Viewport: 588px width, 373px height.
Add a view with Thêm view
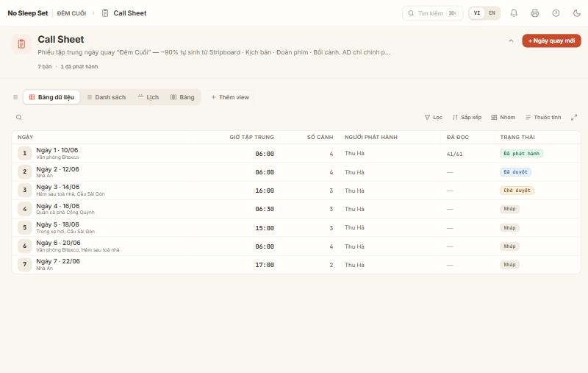pyautogui.click(x=230, y=97)
